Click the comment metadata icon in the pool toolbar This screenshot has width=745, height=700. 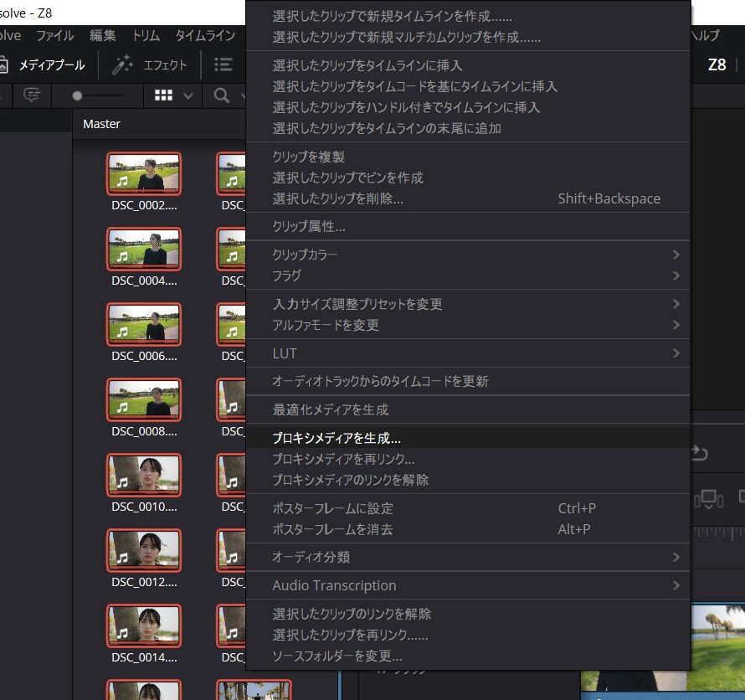tap(31, 95)
